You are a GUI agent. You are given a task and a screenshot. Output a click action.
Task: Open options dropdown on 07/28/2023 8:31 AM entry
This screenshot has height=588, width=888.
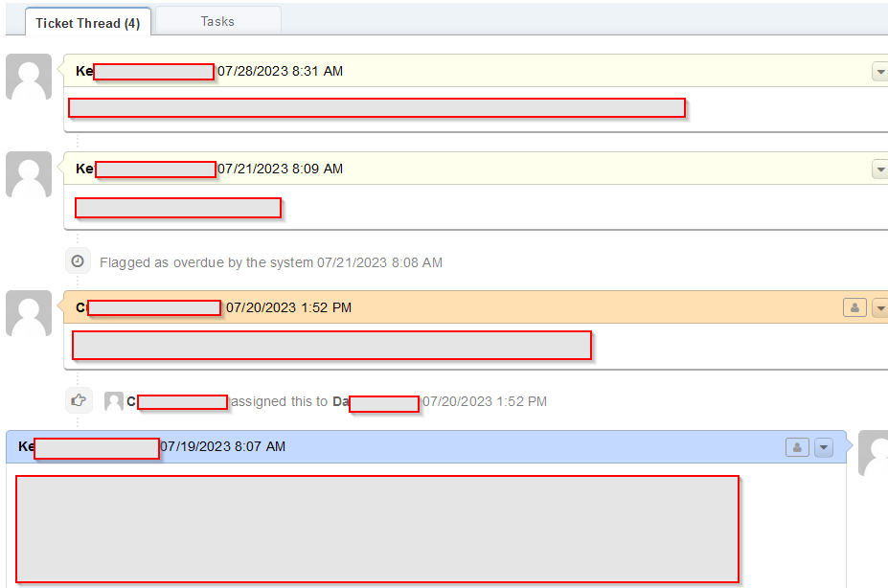pos(879,72)
